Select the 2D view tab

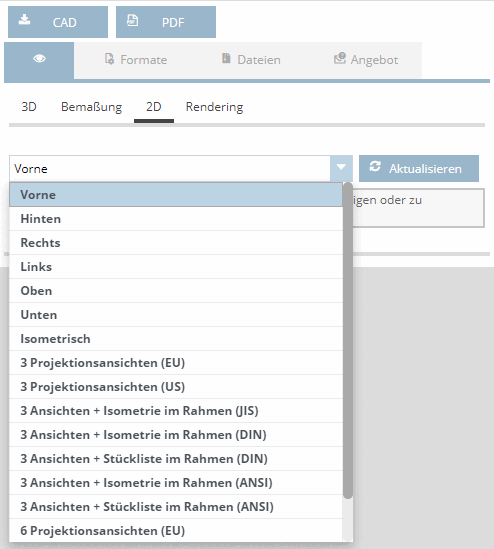[x=154, y=107]
